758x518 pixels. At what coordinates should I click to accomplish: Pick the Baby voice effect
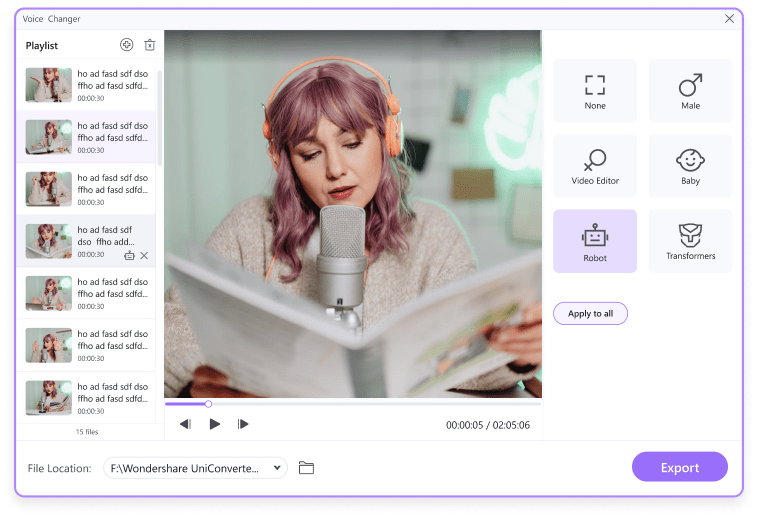click(690, 166)
